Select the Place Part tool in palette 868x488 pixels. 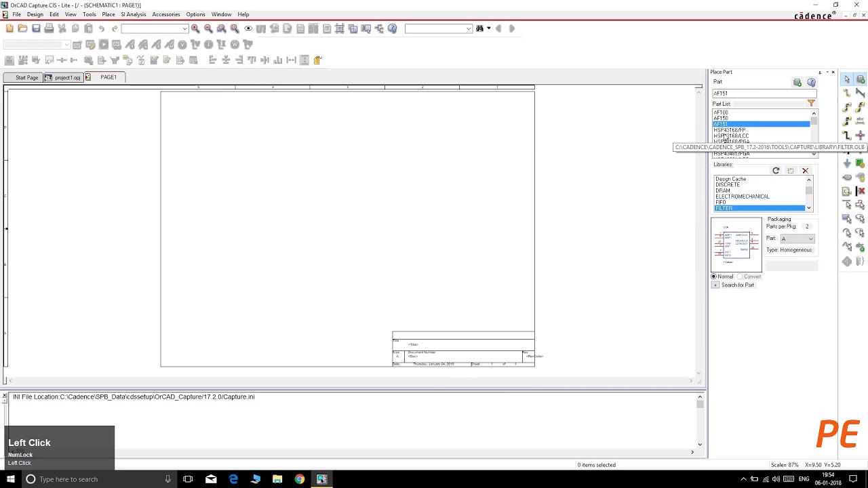860,79
